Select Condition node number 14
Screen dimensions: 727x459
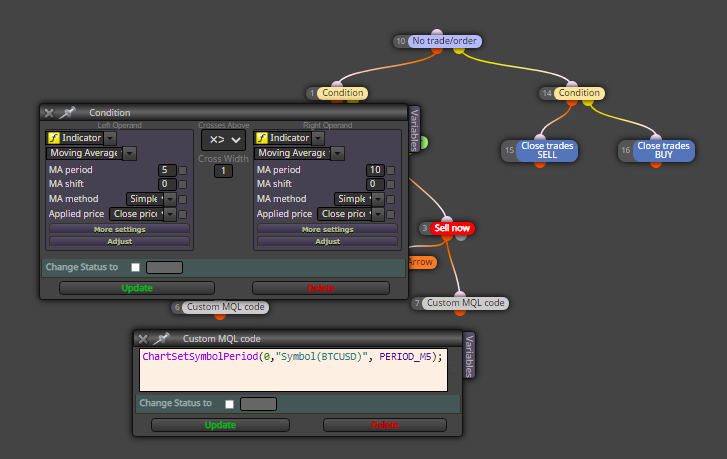[579, 93]
